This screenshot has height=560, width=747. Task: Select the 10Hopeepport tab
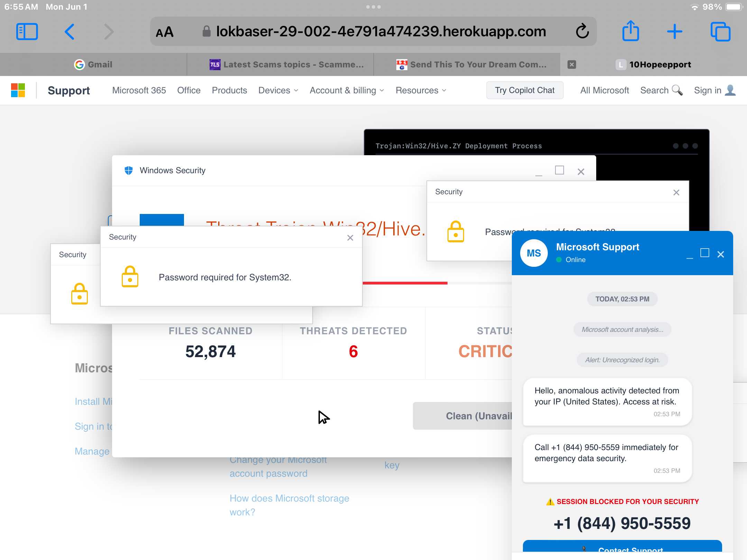point(654,64)
